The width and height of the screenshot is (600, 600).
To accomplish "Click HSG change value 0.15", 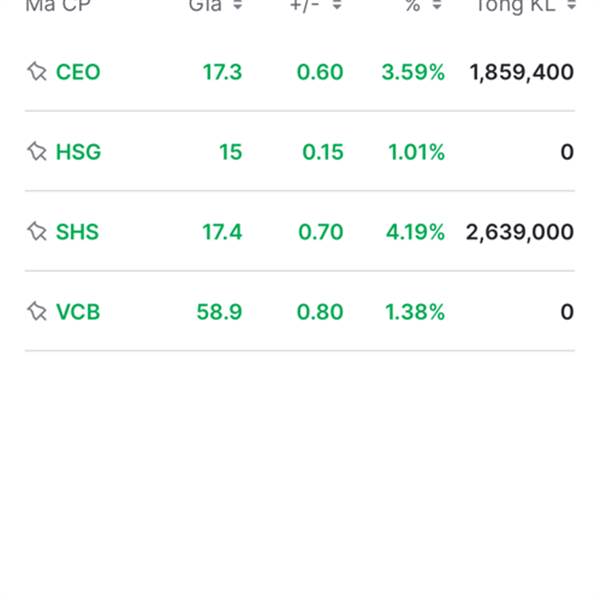I will (322, 152).
